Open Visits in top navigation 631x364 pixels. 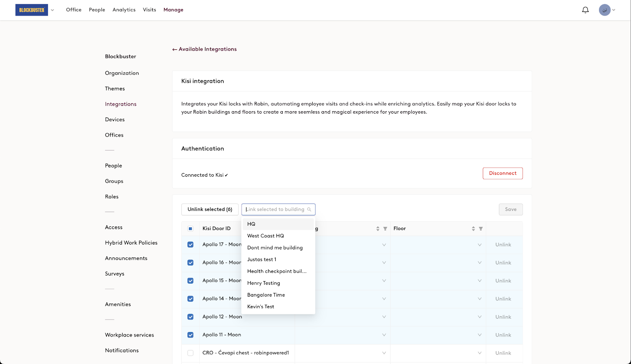coord(149,10)
